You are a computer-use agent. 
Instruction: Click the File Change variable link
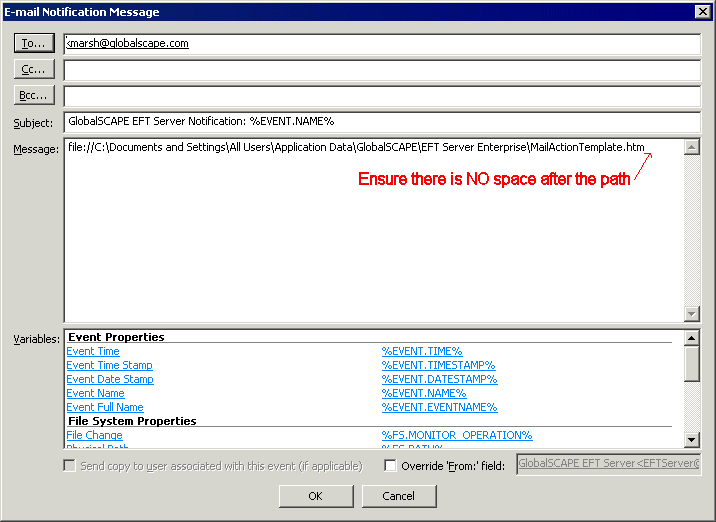(94, 436)
